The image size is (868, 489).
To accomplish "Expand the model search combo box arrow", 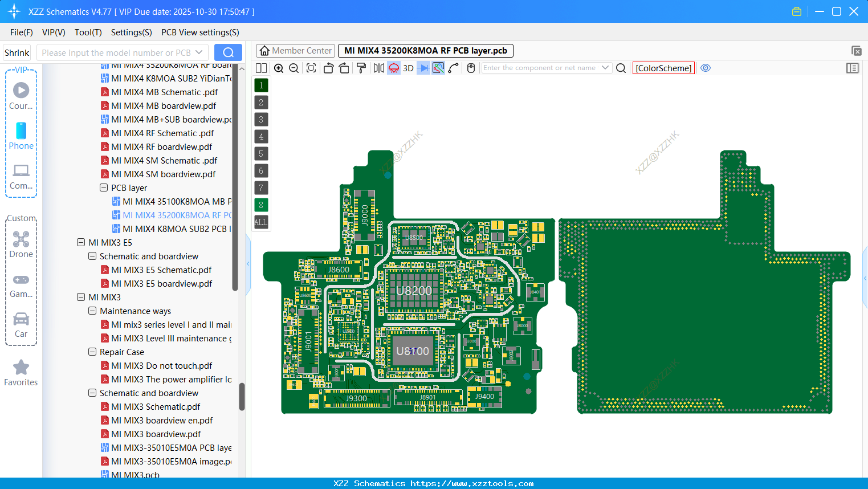I will [x=198, y=52].
